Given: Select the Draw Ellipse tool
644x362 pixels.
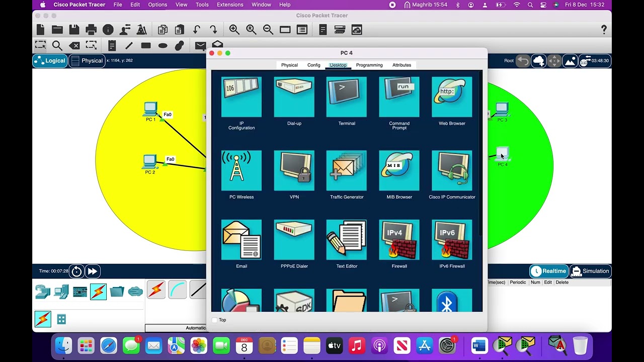Looking at the screenshot, I should click(x=163, y=46).
